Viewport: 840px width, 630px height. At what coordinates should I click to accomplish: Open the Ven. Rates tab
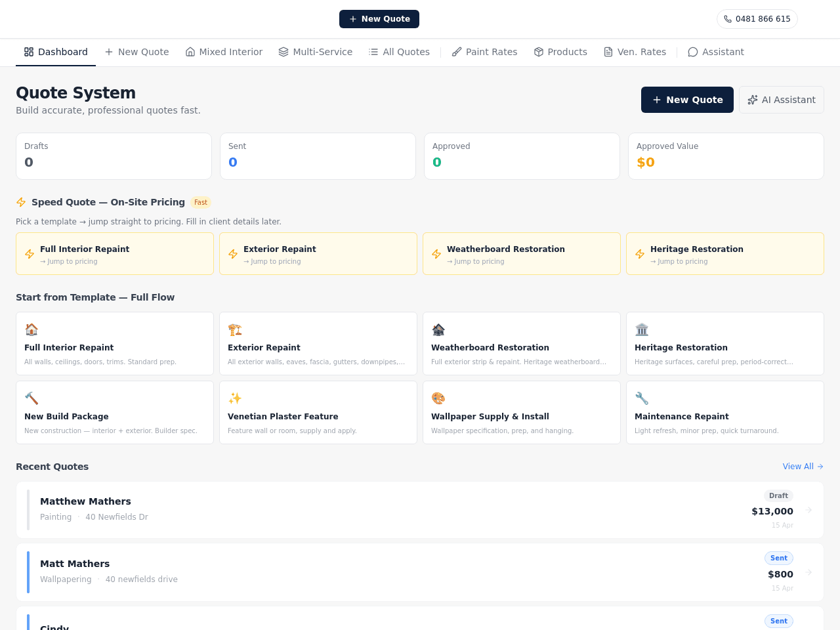[635, 52]
